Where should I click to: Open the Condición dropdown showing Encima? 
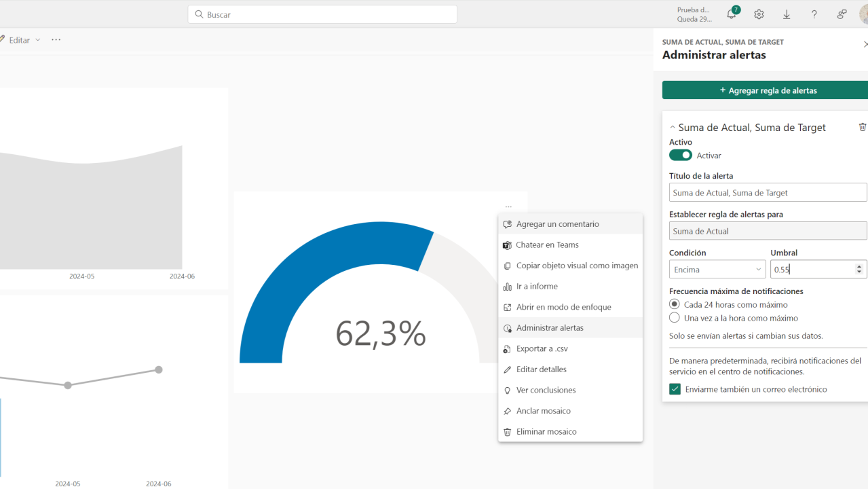point(717,270)
